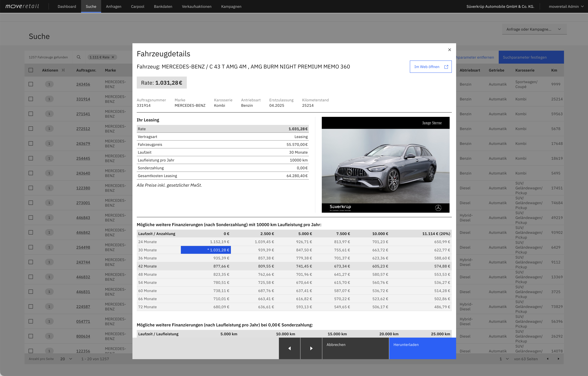Open the Kampagnen tab

pyautogui.click(x=231, y=7)
